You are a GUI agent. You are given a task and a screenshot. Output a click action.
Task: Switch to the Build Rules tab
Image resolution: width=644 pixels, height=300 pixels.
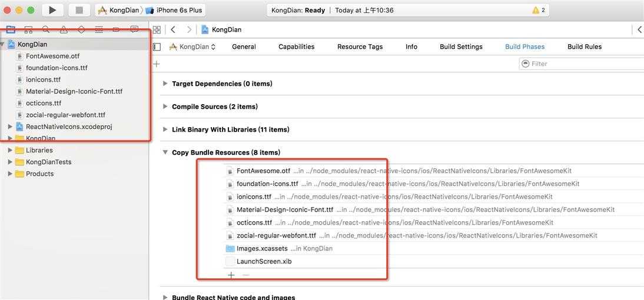click(x=585, y=47)
